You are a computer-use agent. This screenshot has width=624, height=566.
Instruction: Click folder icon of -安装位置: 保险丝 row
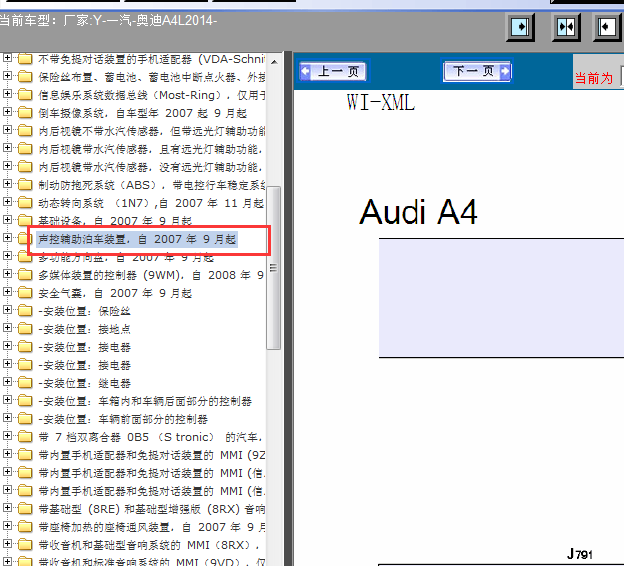pyautogui.click(x=25, y=310)
